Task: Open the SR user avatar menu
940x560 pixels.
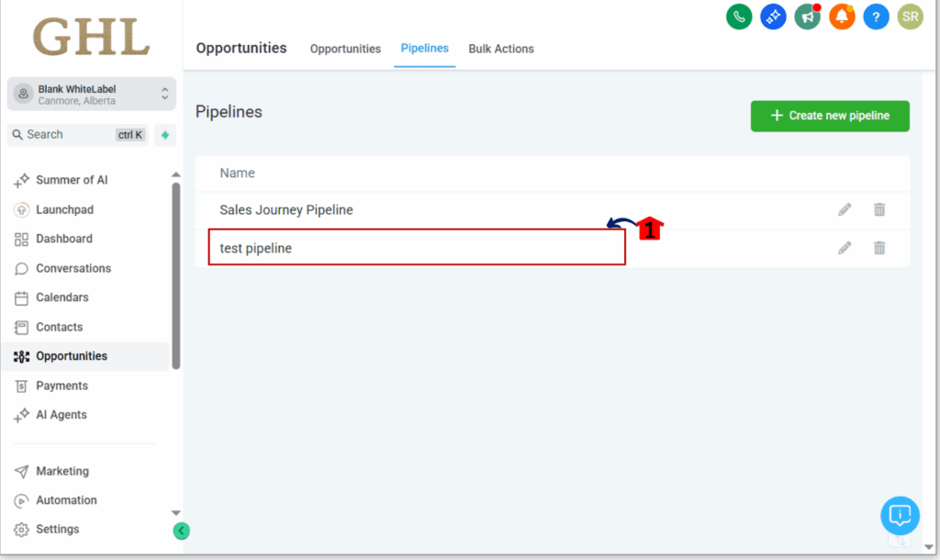Action: 910,17
